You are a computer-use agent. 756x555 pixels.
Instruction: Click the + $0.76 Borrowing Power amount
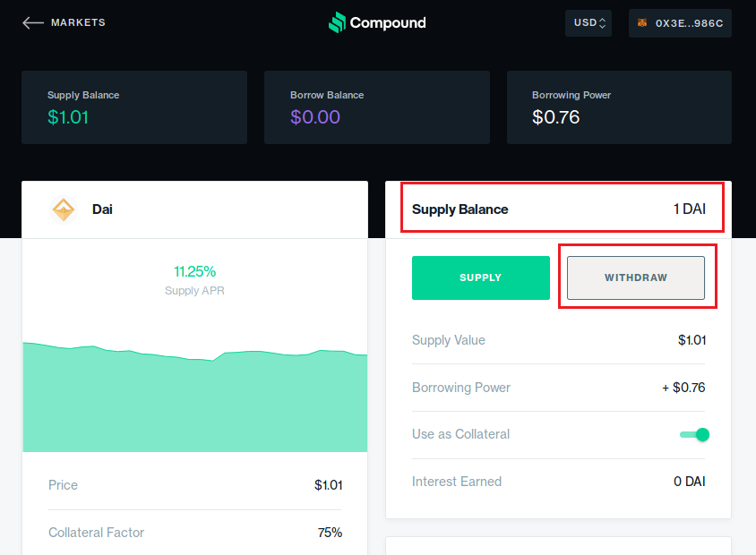pyautogui.click(x=683, y=388)
